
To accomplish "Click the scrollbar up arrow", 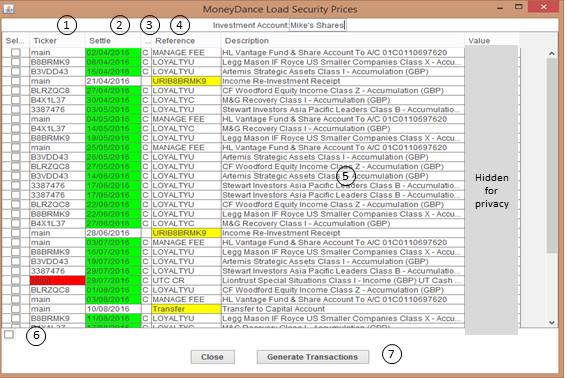I will (551, 54).
